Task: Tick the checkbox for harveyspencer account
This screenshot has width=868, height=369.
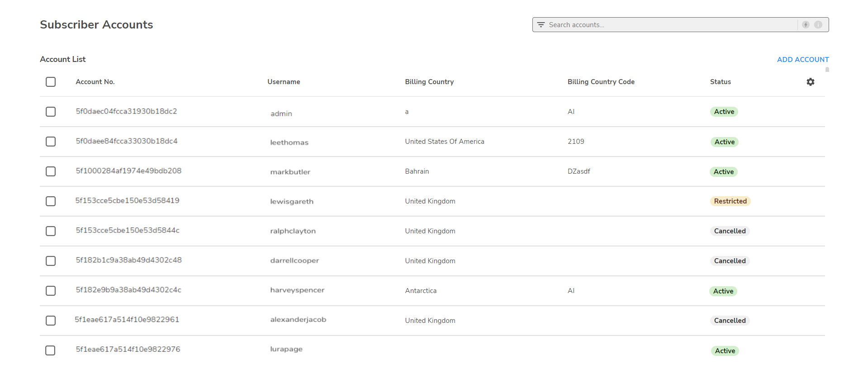Action: pos(51,291)
